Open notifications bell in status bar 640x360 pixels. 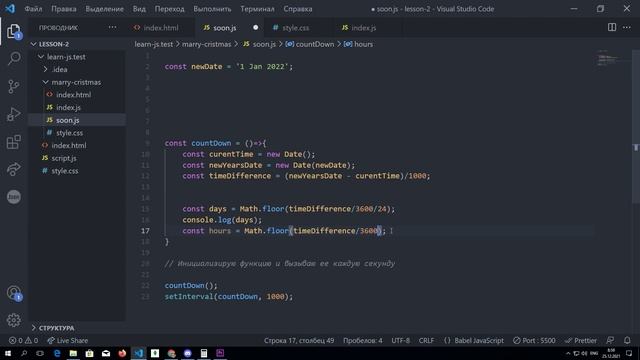pos(627,340)
